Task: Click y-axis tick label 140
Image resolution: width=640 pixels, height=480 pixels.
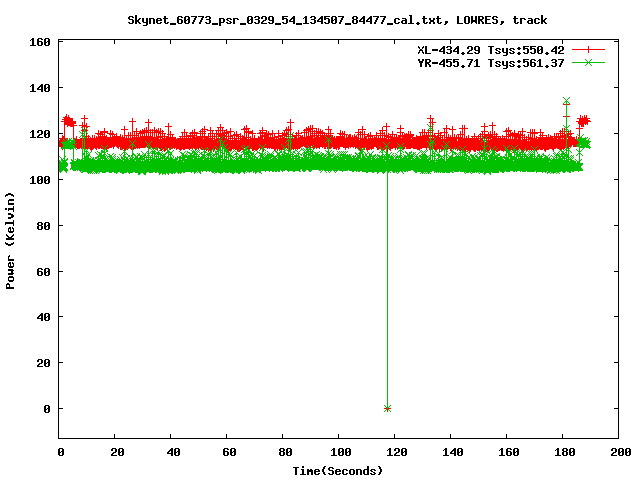Action: [40, 88]
